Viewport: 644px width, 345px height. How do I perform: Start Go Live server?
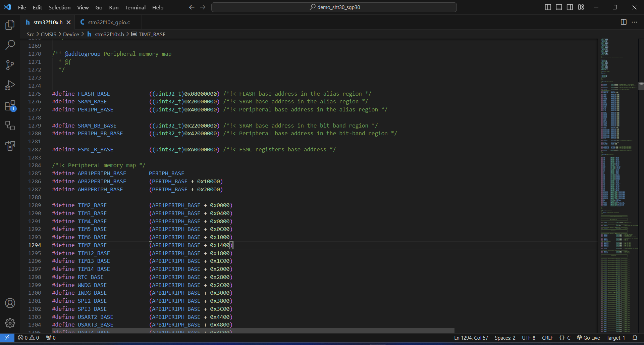(x=588, y=338)
